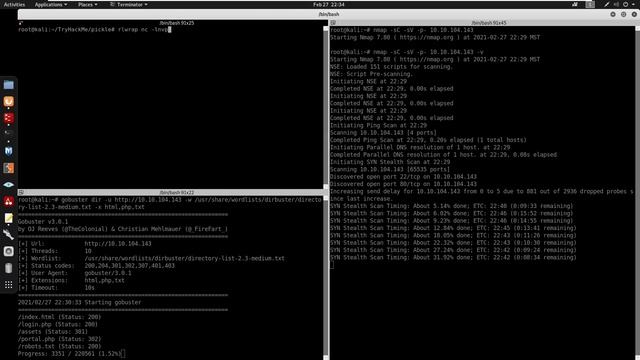Click the pen icon in top bar

coord(607,4)
